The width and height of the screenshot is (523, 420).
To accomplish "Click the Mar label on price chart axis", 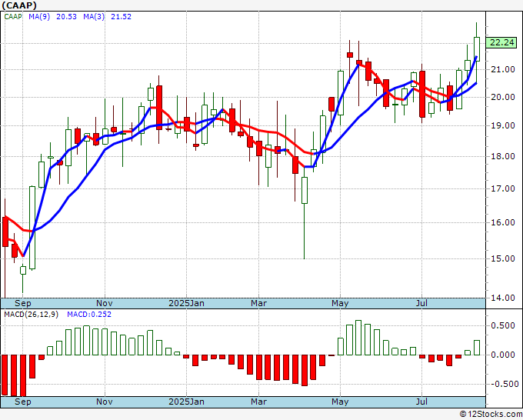I will 259,303.
